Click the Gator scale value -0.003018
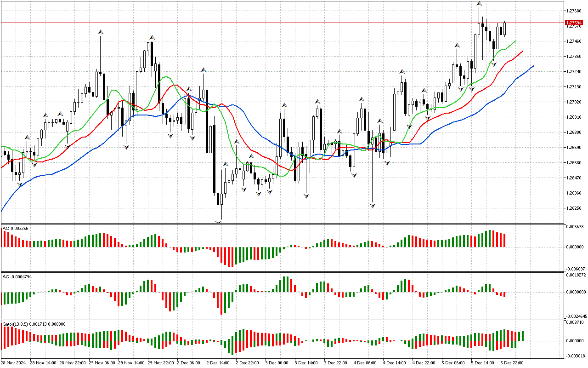 tap(575, 356)
